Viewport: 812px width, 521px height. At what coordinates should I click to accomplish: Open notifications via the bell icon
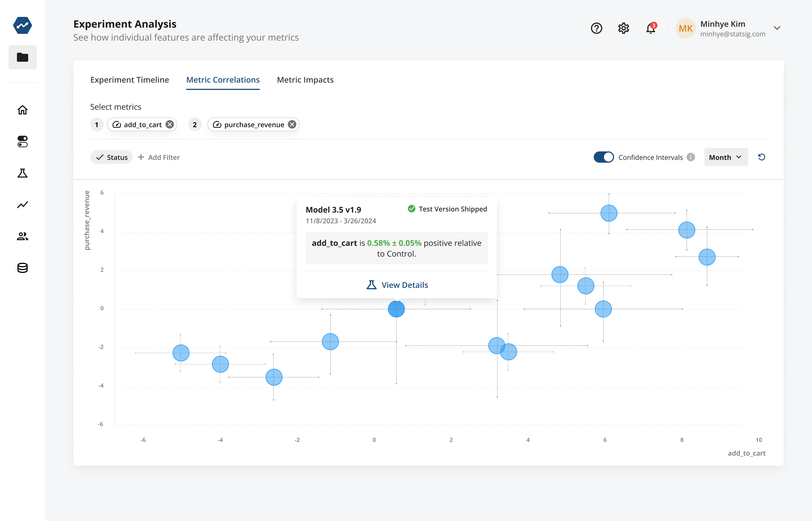650,28
